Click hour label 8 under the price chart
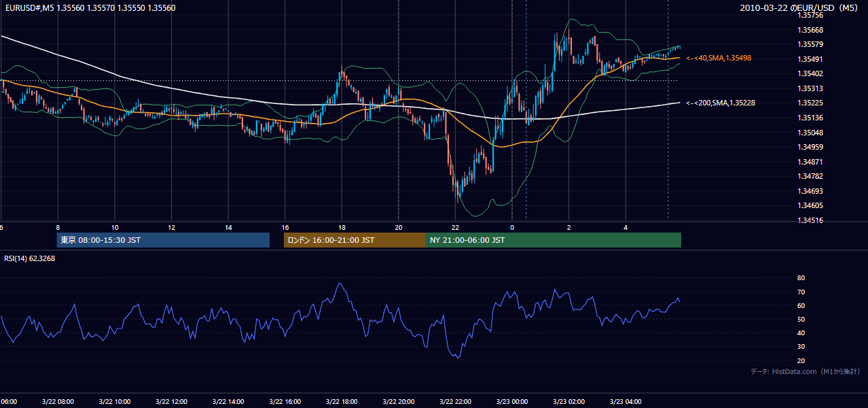Viewport: 868px width, 408px height. coord(58,227)
